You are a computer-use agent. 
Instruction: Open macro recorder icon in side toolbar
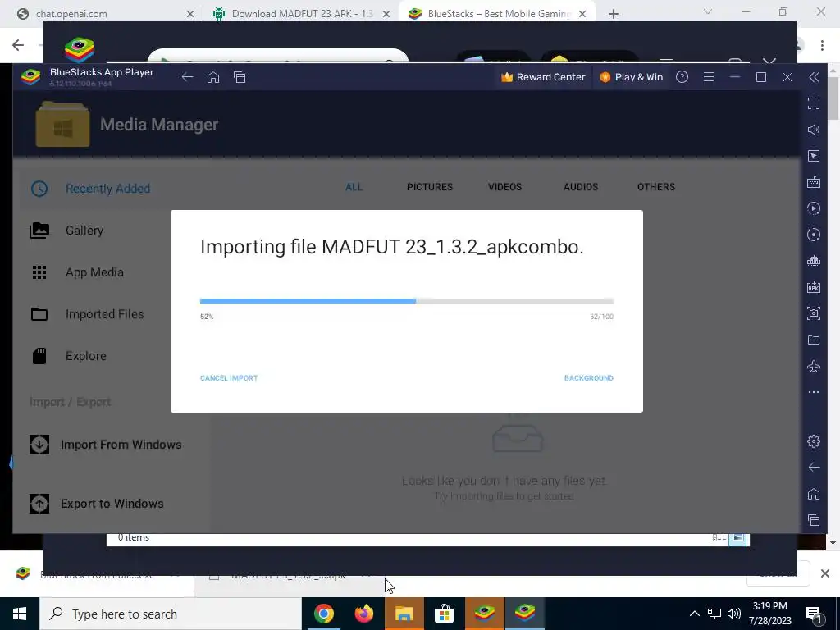[x=814, y=208]
